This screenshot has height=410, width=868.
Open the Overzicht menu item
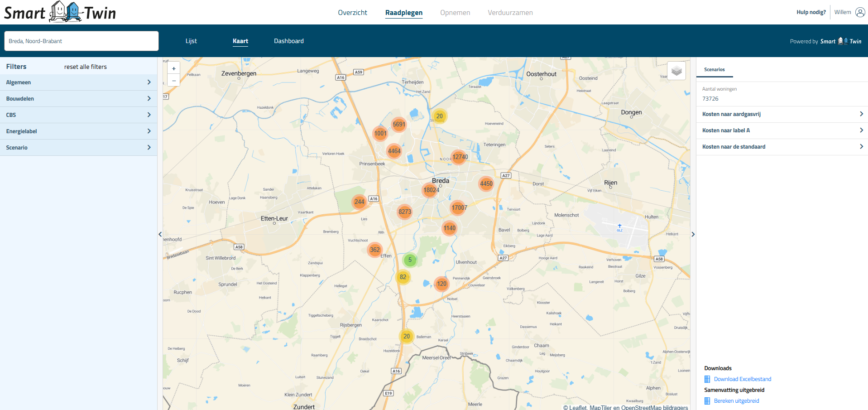click(x=352, y=13)
